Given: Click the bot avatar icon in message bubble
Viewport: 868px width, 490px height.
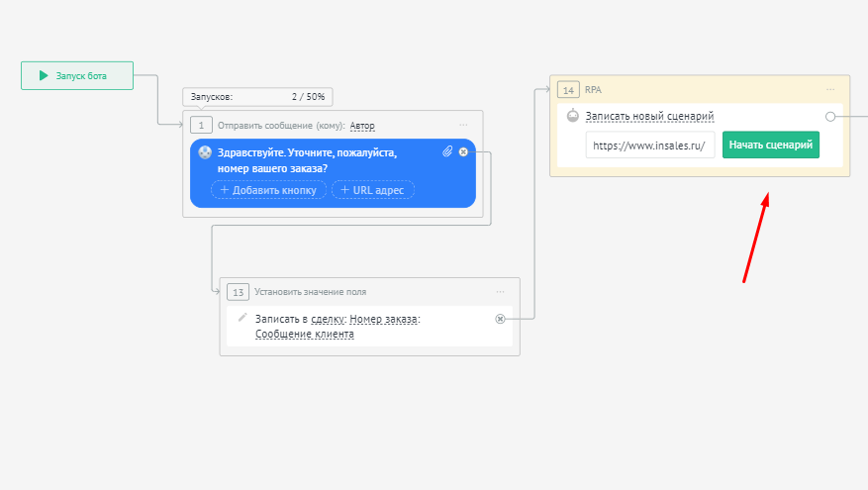Looking at the screenshot, I should 205,152.
